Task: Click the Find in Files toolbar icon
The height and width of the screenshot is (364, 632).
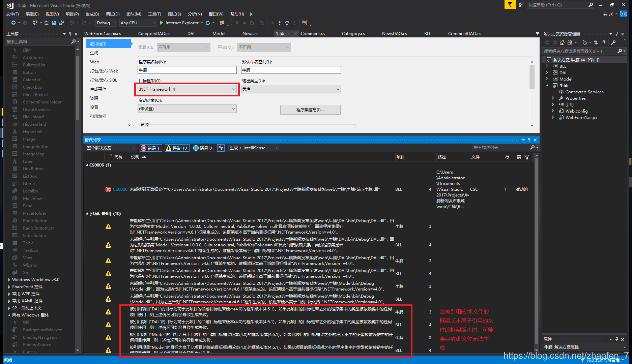Action: click(222, 23)
